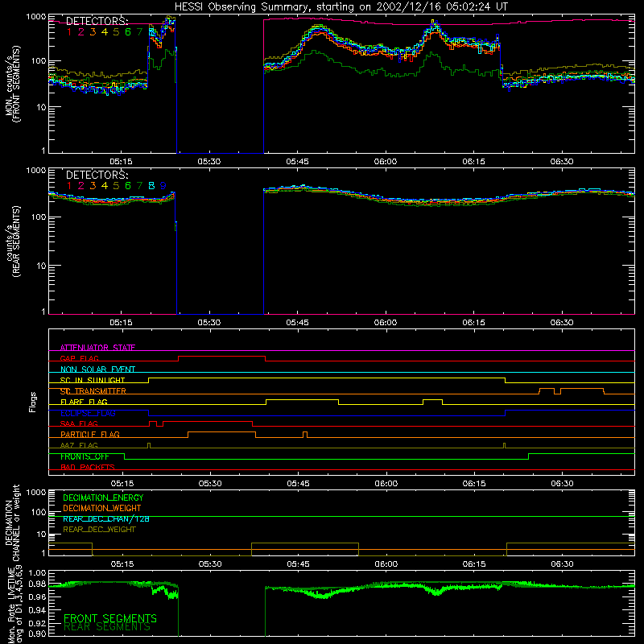Click 05:45 tick under front segments plot
The height and width of the screenshot is (644, 644).
(297, 162)
